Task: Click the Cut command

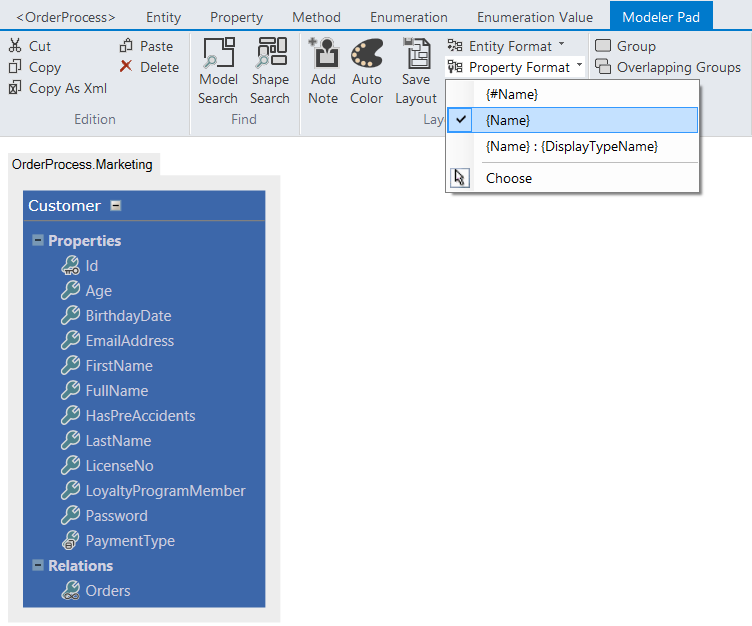Action: pos(30,46)
